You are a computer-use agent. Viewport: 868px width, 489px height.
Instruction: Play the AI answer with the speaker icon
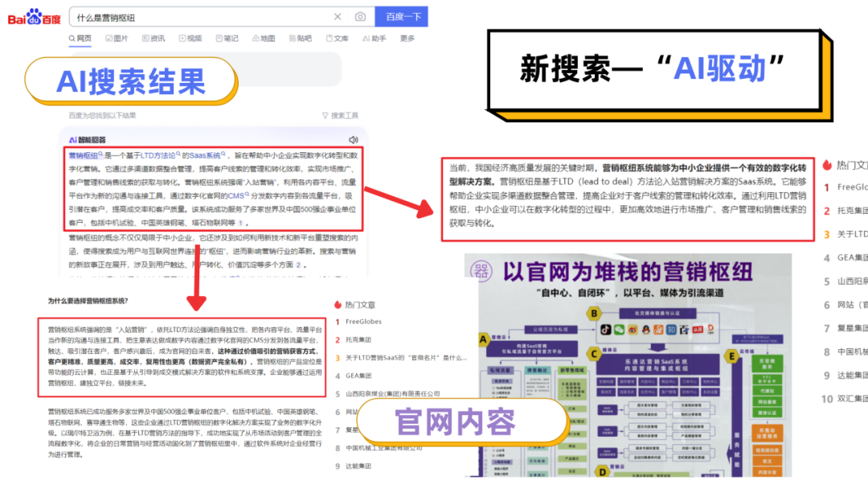(x=353, y=140)
